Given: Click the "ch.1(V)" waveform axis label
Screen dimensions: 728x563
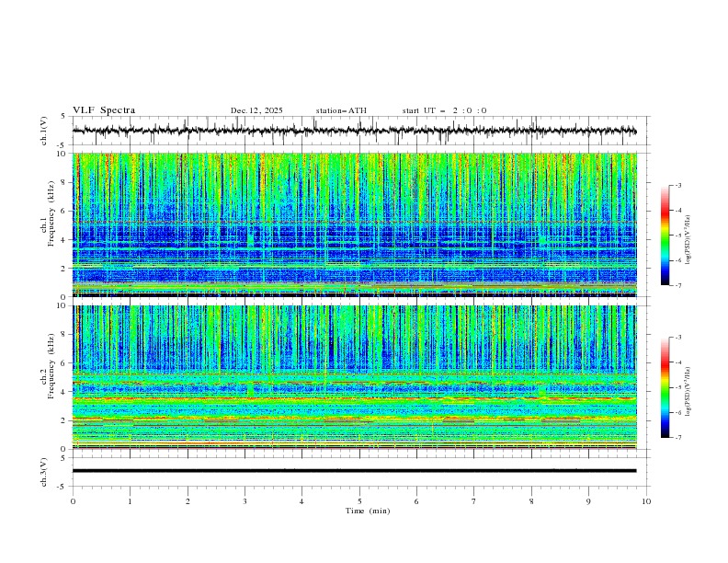Looking at the screenshot, I should (x=44, y=131).
